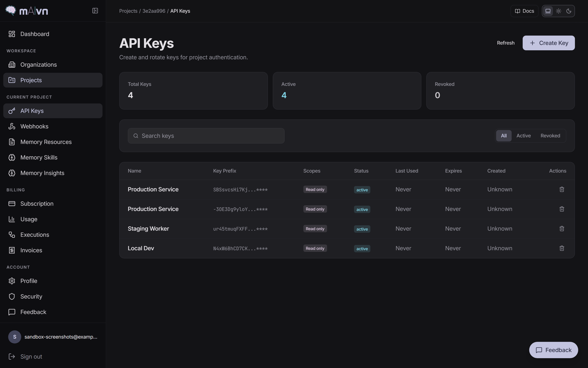
Task: Open the floating Feedback button
Action: click(553, 350)
